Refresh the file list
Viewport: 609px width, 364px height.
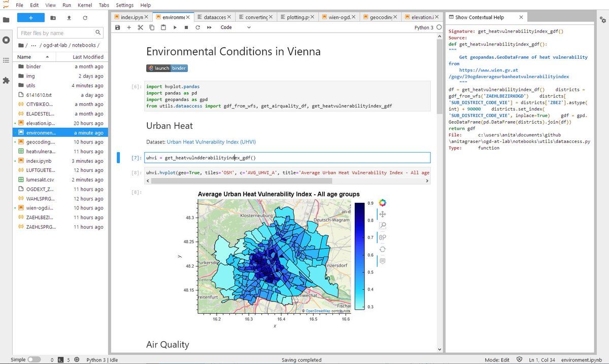tap(85, 18)
